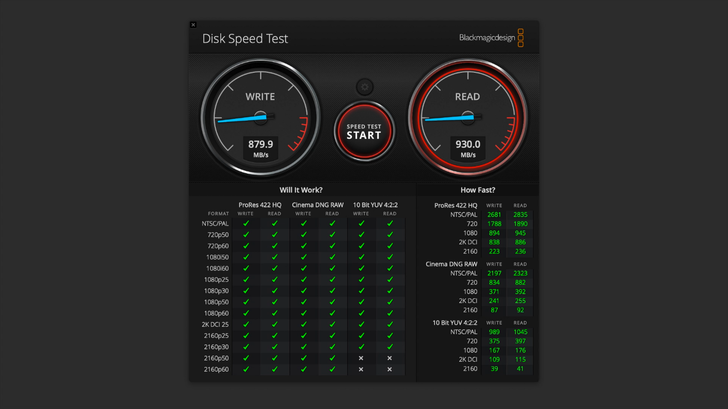Click the 10 Bit YUV read X for 2160p60
728x409 pixels.
[x=390, y=369]
